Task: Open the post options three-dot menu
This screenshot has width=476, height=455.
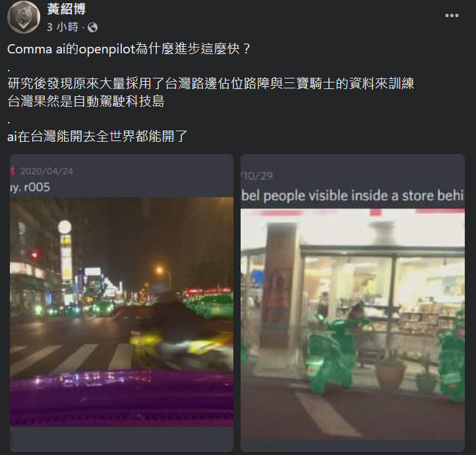Action: coord(452,15)
